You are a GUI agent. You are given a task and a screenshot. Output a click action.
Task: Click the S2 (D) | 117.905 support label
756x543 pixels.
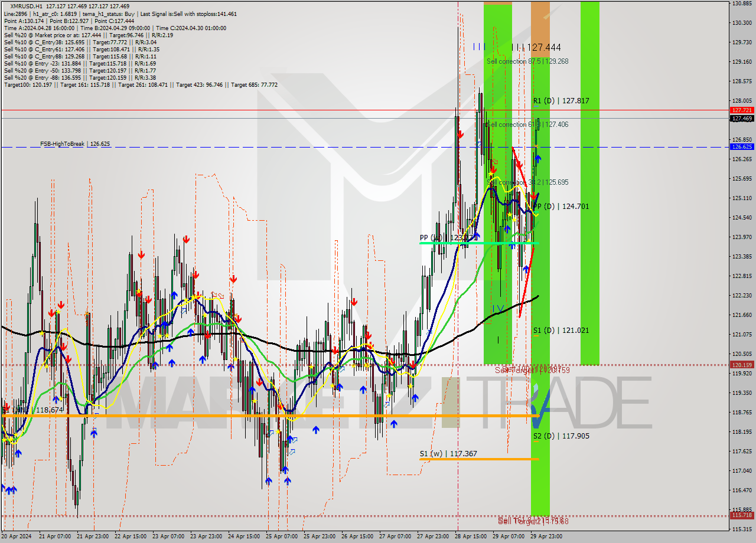(561, 436)
